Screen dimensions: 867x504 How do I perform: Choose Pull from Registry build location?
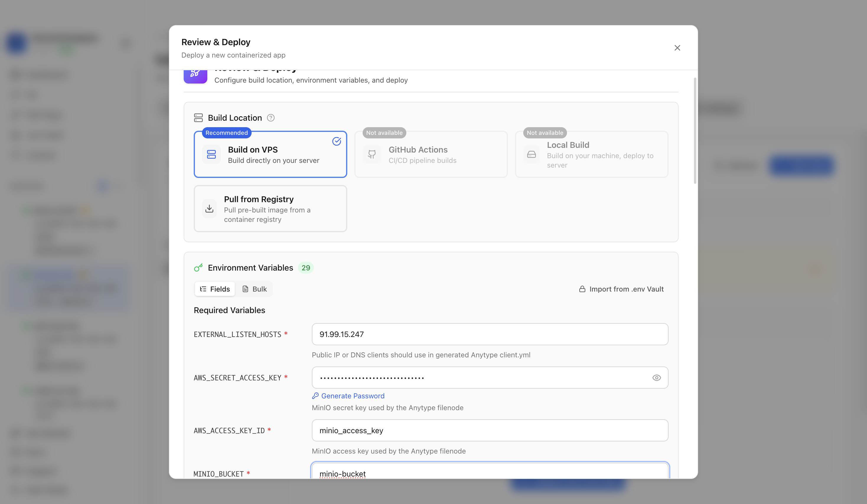click(x=270, y=209)
